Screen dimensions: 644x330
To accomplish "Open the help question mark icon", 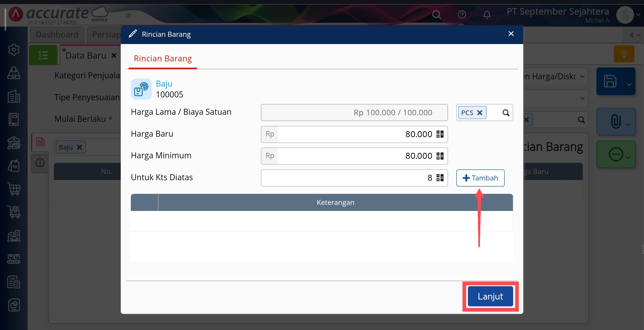I will click(462, 15).
